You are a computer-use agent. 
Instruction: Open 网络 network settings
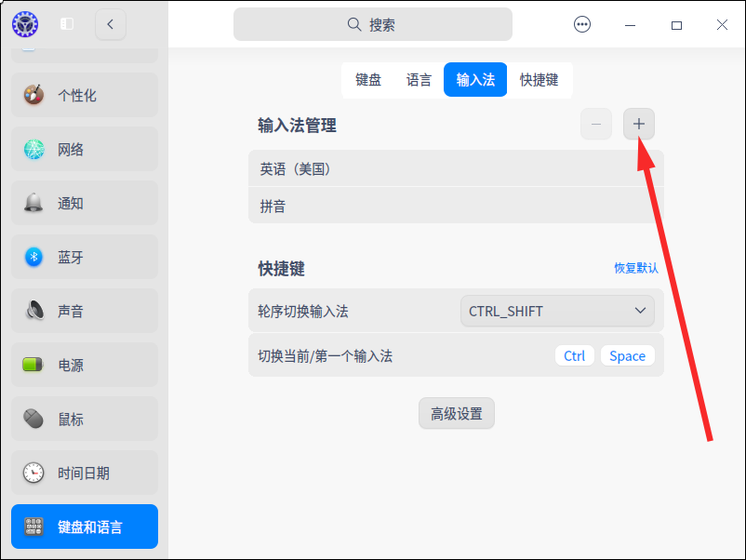(x=85, y=149)
